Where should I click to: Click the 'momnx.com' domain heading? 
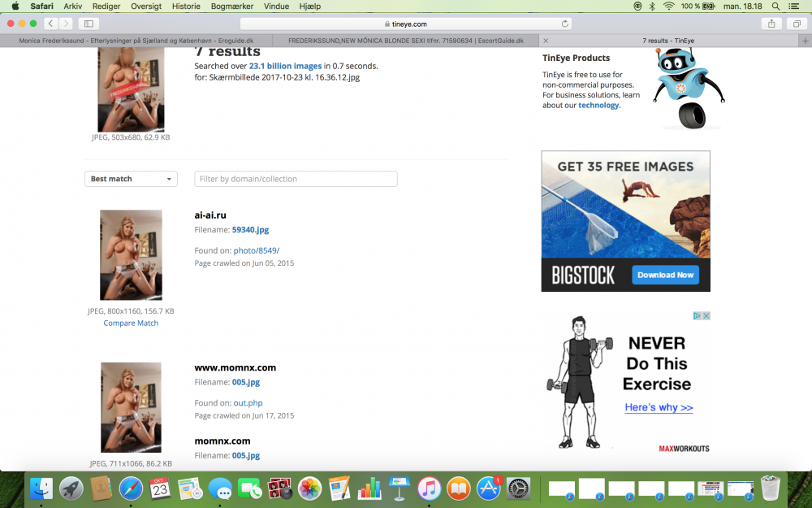[x=222, y=441]
